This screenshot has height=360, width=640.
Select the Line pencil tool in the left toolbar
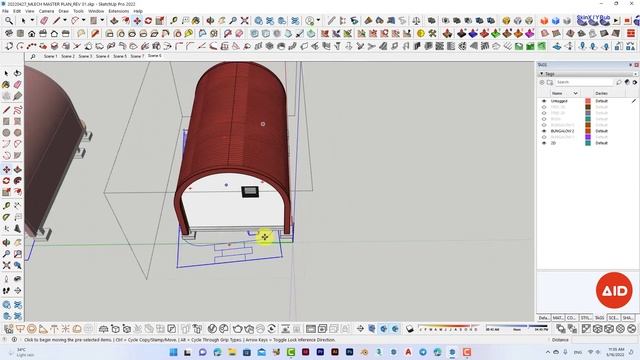[x=6, y=110]
